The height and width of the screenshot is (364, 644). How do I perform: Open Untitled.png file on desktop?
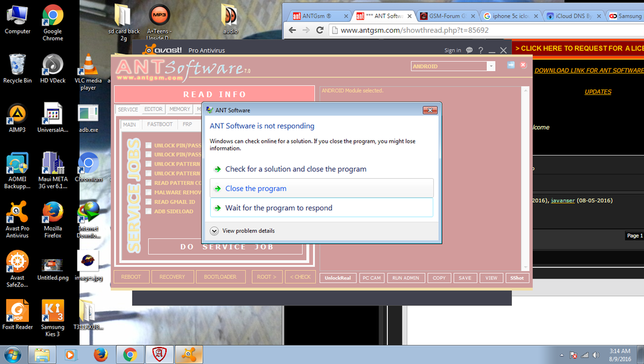53,270
